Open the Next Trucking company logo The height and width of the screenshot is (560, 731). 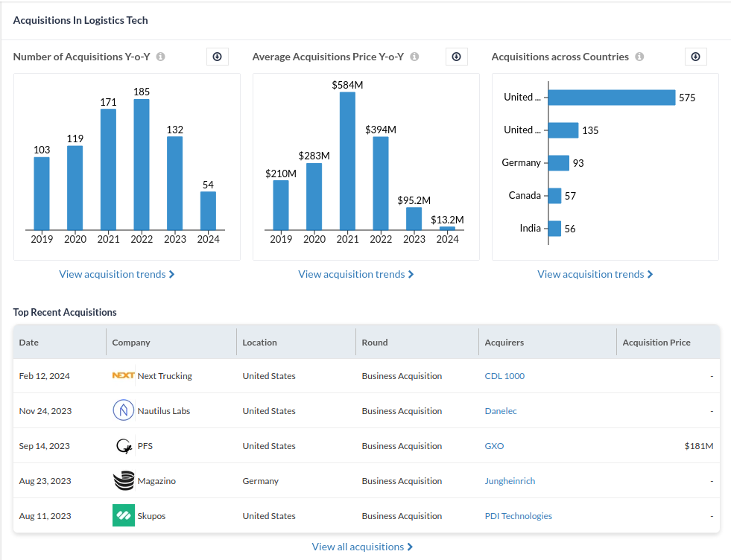(x=123, y=376)
